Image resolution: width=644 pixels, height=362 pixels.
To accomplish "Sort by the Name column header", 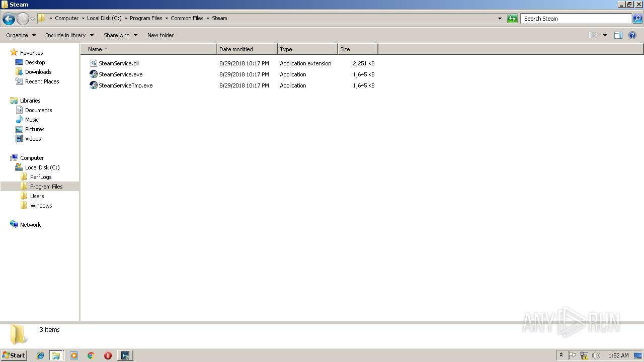I will pyautogui.click(x=149, y=49).
